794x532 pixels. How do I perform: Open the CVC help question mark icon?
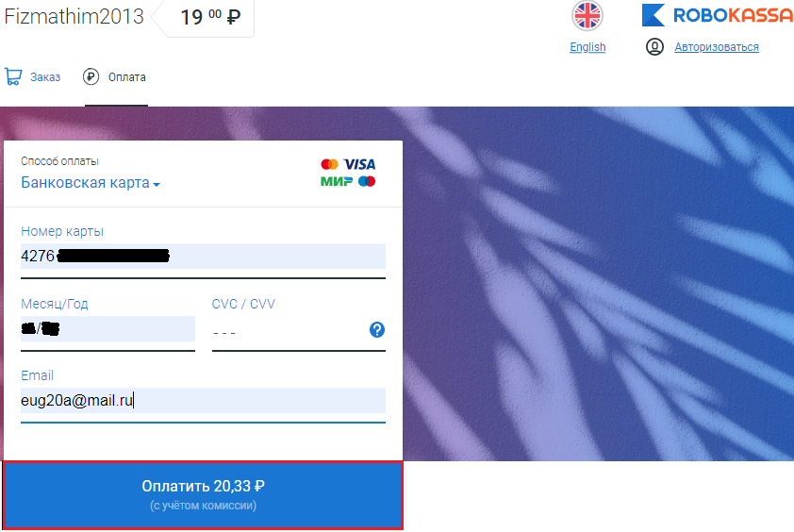pos(377,330)
